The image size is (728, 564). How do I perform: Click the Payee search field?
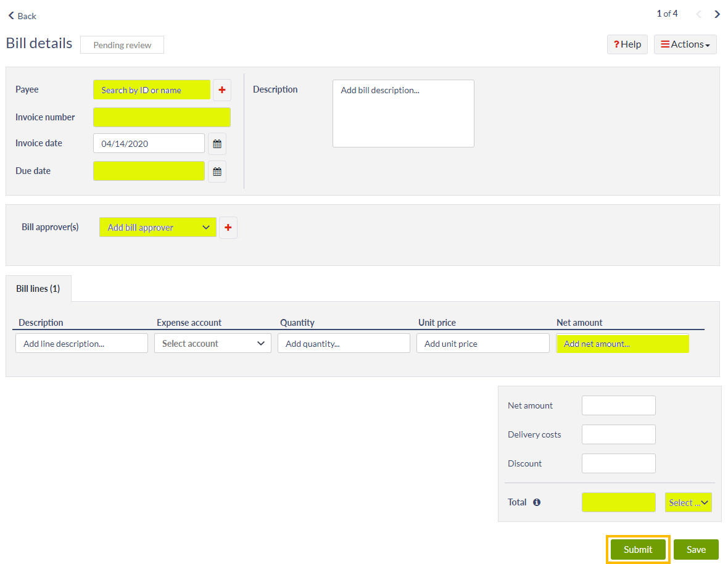pos(151,89)
